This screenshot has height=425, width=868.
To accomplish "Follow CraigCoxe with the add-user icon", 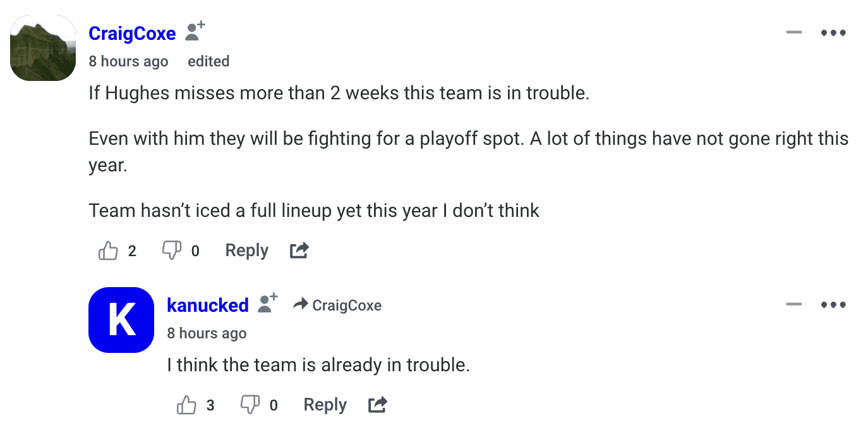I will (x=195, y=32).
